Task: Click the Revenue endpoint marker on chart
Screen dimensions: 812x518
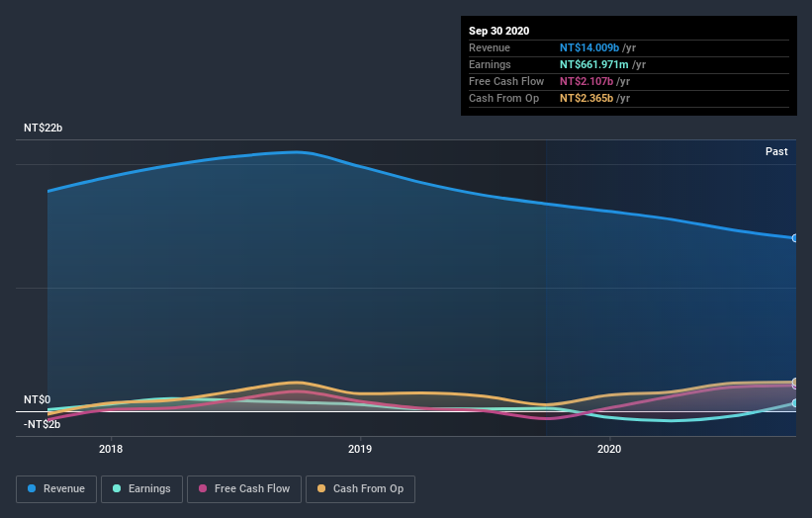Action: click(795, 238)
